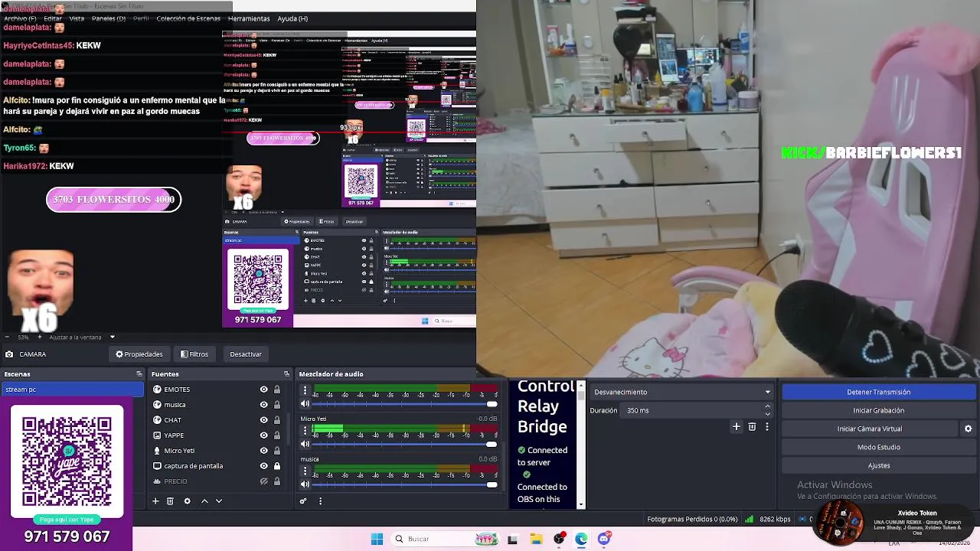Open Propiedades for the selected source

139,354
